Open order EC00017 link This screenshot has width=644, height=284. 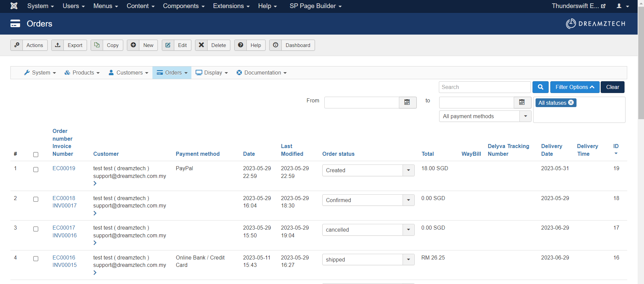[x=64, y=228]
